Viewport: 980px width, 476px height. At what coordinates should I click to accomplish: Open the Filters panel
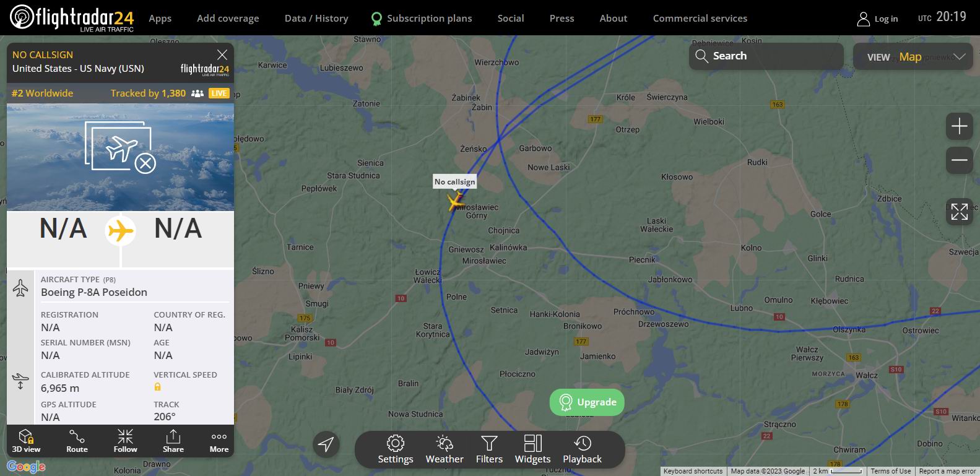tap(489, 450)
